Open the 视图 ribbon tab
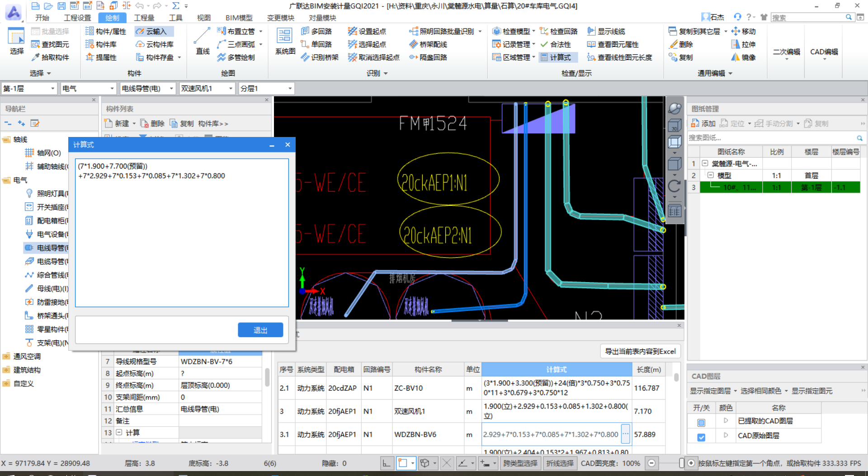The image size is (868, 476). pyautogui.click(x=203, y=18)
